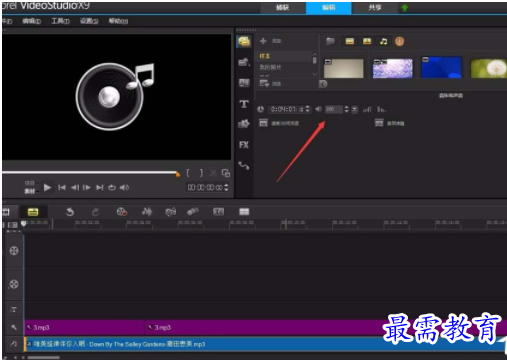The image size is (507, 360).
Task: Open the Sound Mixer waveform icon
Action: point(147,212)
